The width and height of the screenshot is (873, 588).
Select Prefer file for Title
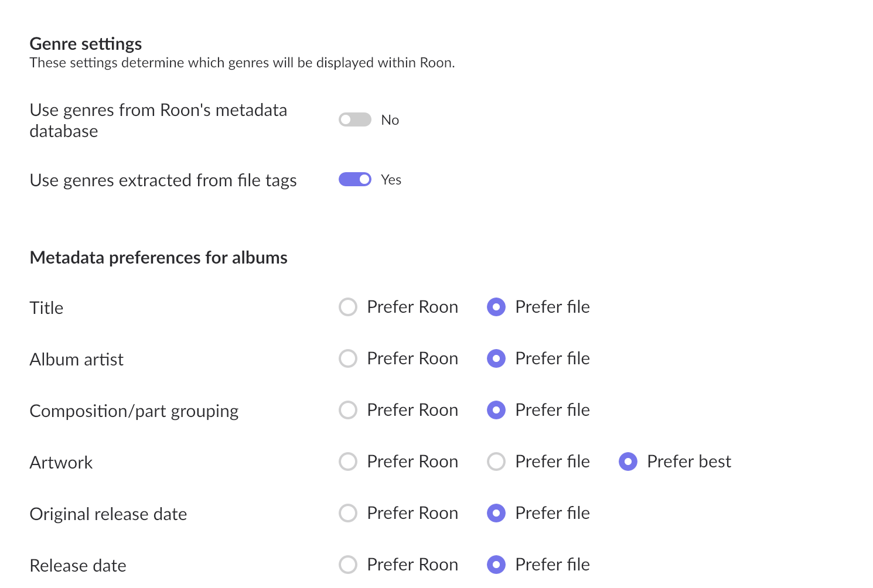pos(496,307)
